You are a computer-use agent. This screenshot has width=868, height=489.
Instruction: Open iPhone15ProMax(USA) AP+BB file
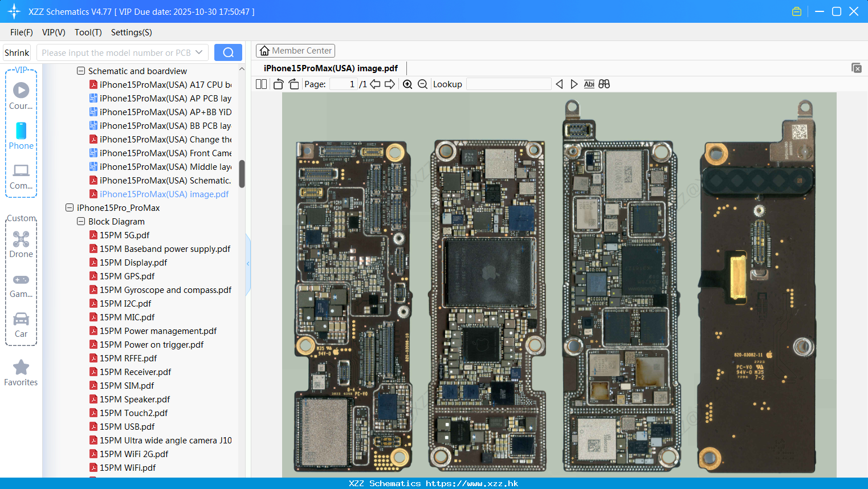coord(160,112)
